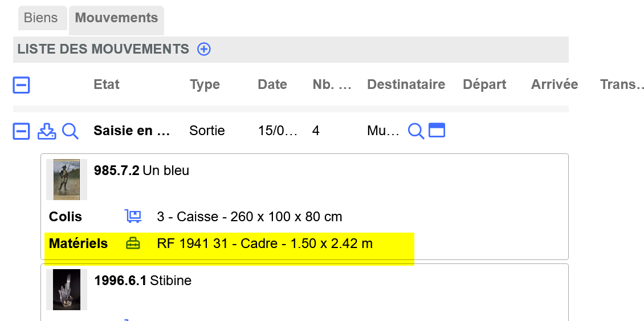Collapse all movements via header minus box
Viewport: 644px width, 321px height.
point(21,85)
